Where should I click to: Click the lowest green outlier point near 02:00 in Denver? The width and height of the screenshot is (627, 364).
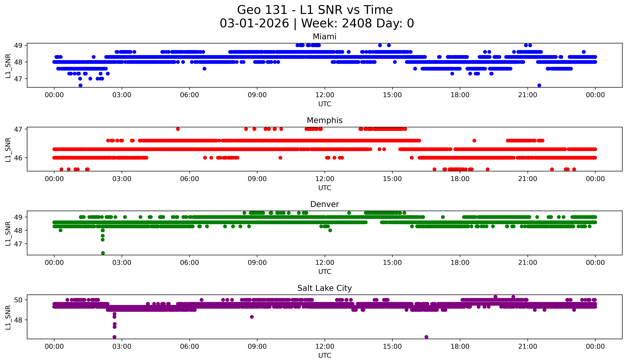pos(103,253)
